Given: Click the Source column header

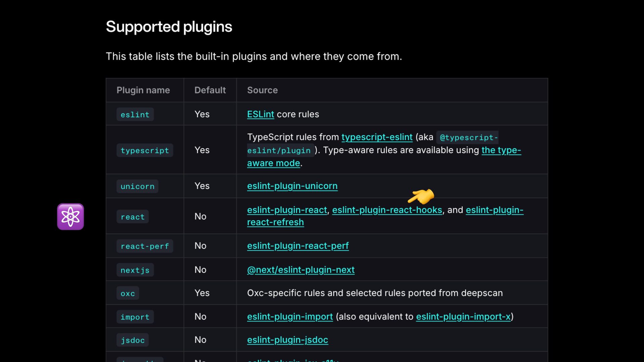Looking at the screenshot, I should 262,90.
